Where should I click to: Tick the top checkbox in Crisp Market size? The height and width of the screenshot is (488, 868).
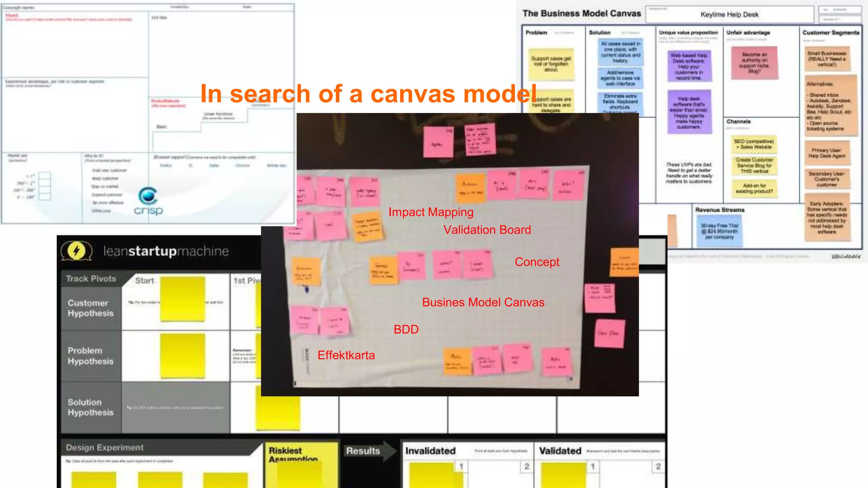tap(45, 176)
